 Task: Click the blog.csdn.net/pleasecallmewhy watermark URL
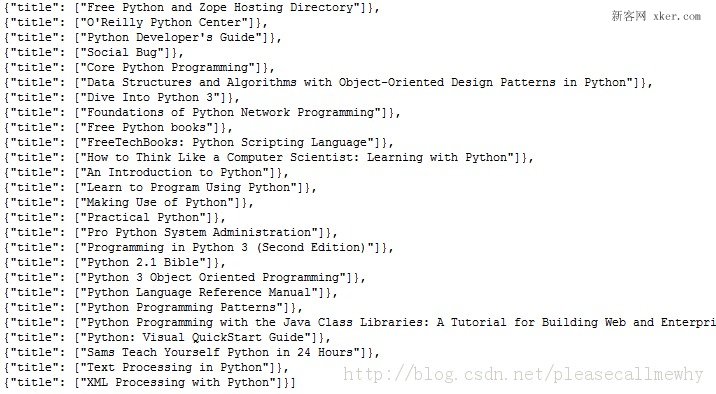523,374
